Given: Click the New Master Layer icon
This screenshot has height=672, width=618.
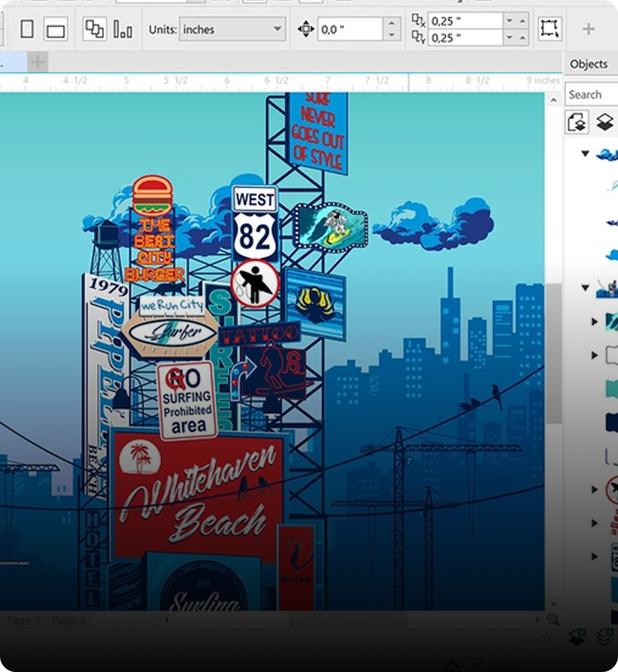Looking at the screenshot, I should click(x=605, y=636).
